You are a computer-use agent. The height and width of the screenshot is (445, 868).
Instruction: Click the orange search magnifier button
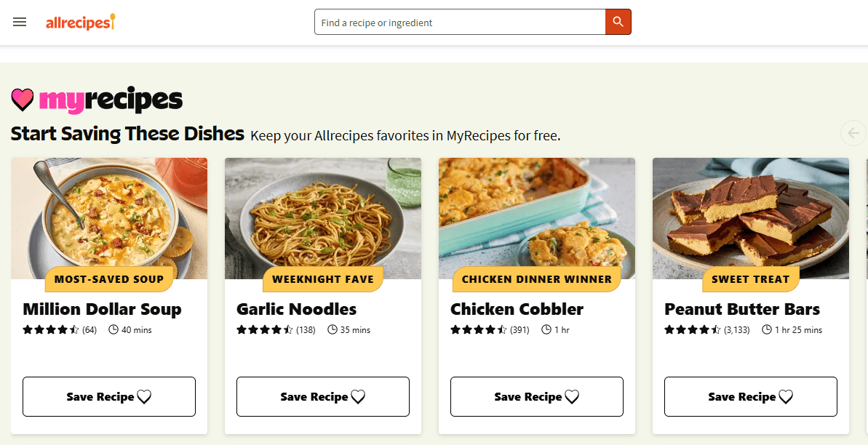point(618,22)
